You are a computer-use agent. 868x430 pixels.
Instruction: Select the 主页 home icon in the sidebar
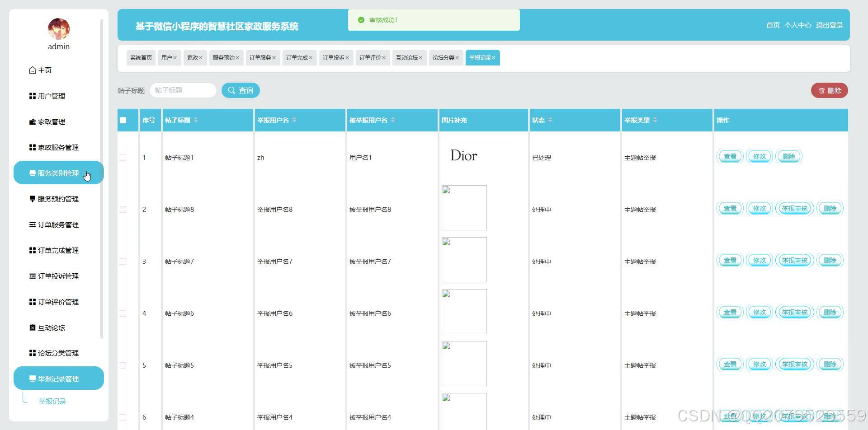click(x=32, y=70)
